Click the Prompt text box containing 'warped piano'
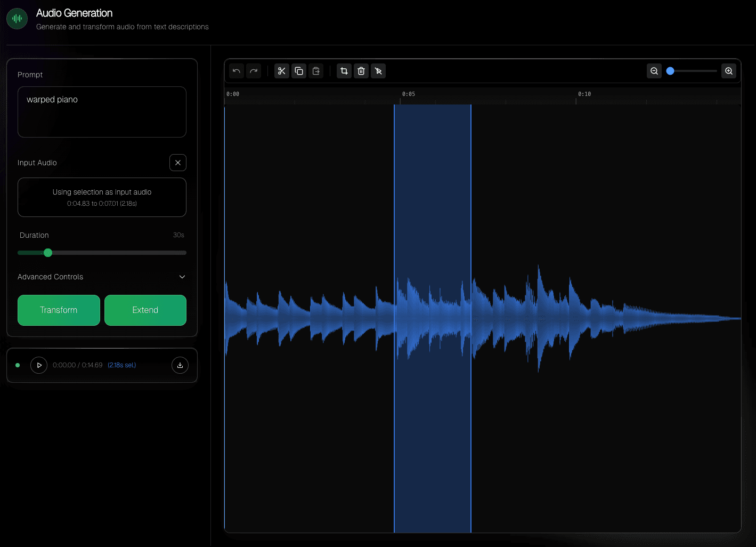Screen dimensions: 756x547 [102, 112]
